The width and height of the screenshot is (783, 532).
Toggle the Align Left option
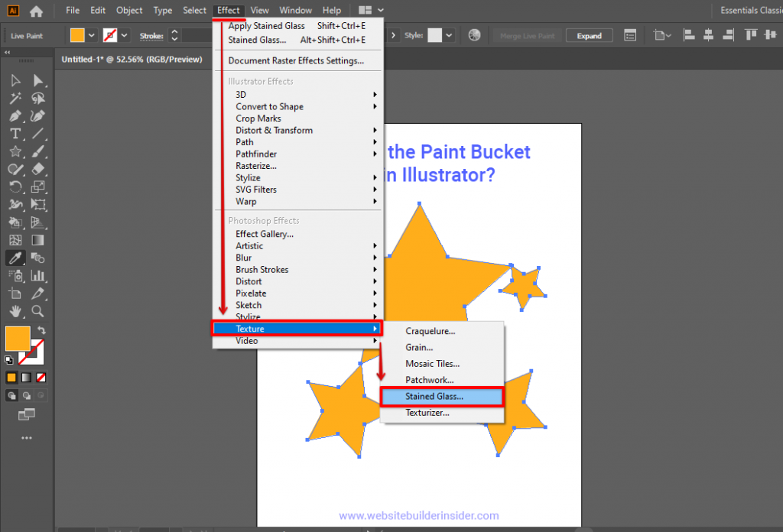tap(687, 34)
